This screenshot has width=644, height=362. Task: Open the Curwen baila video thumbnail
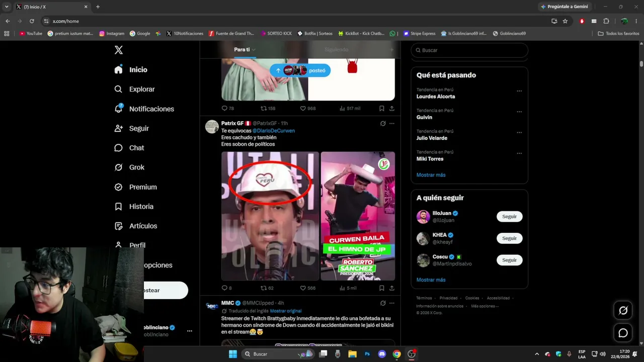click(x=358, y=216)
